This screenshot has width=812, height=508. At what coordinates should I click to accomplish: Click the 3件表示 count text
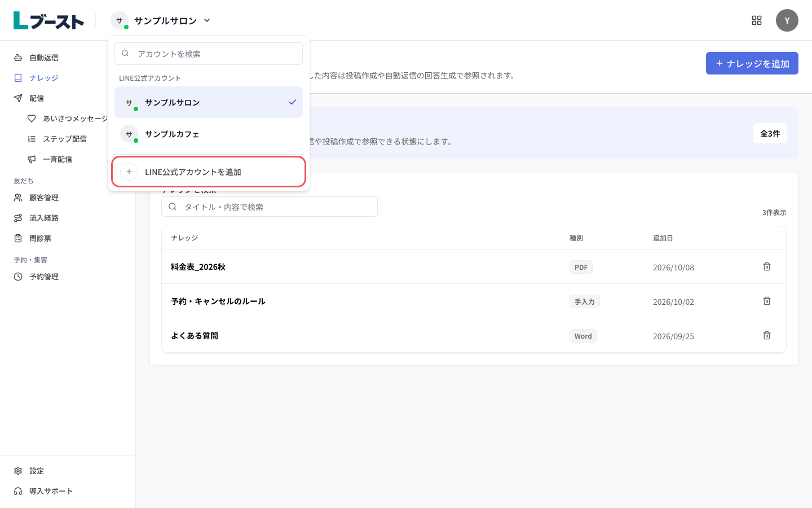(x=774, y=213)
